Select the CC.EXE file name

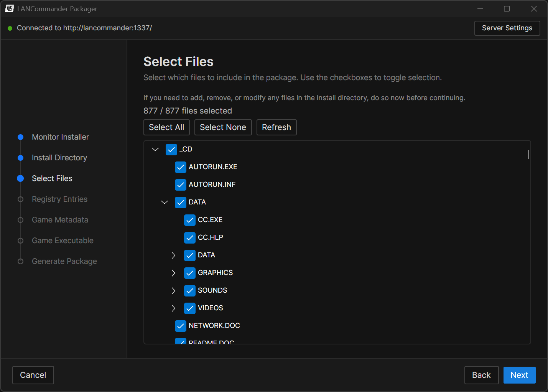pos(210,220)
